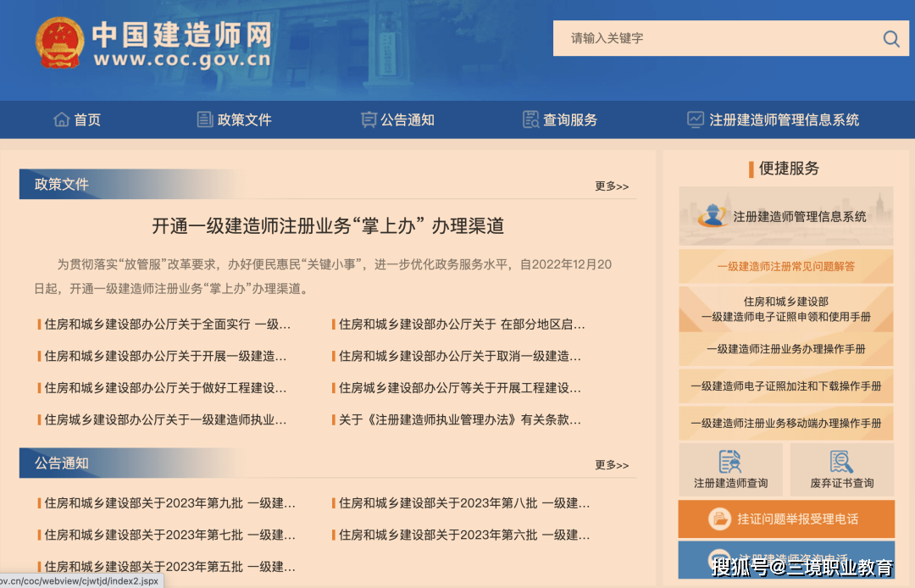Click 更多>> beside the 公告通知 section header

612,464
